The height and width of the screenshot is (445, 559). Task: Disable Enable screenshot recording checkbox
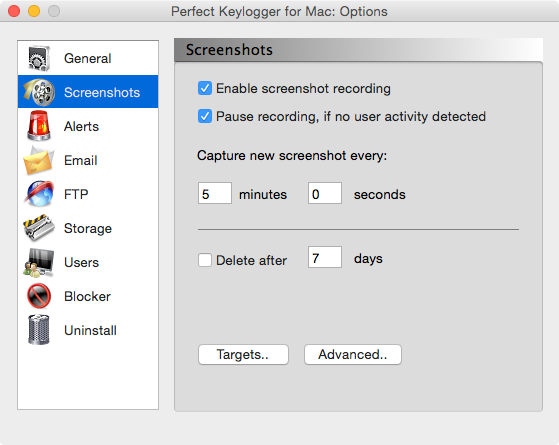[205, 88]
